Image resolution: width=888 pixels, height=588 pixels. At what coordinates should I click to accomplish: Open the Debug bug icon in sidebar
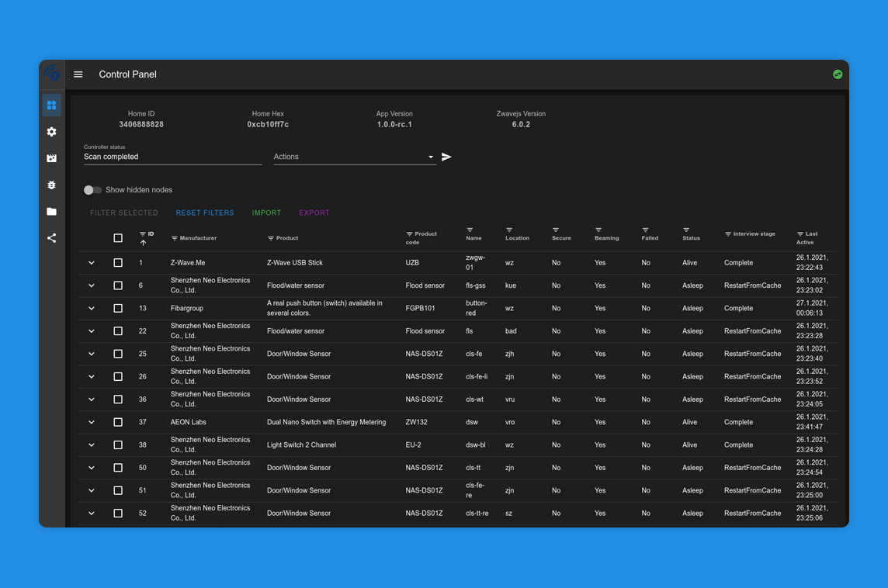click(51, 185)
